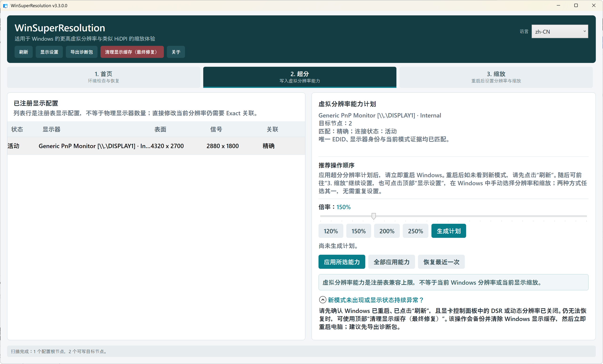Choose the 200% preset button
Viewport: 603px width, 364px height.
(x=387, y=231)
